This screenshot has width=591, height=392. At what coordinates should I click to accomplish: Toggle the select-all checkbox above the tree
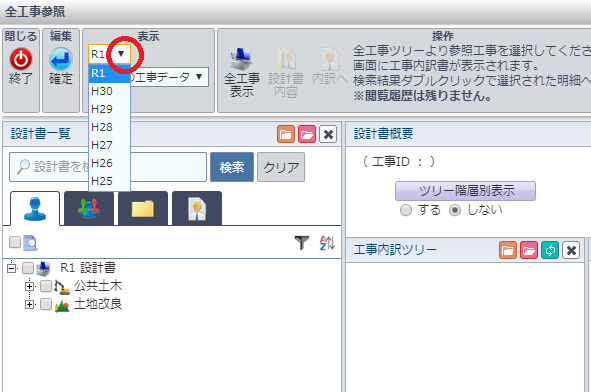pyautogui.click(x=15, y=242)
